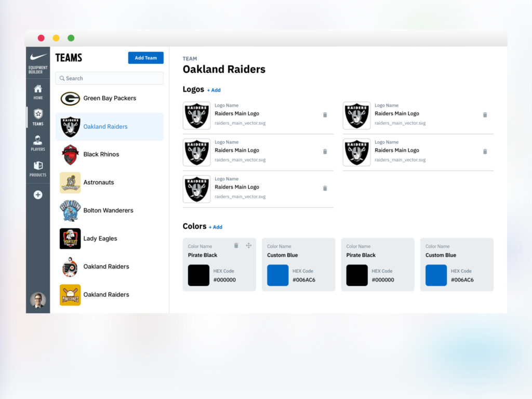This screenshot has width=532, height=399.
Task: Click the Bolton Wanderers logo icon
Action: point(70,211)
